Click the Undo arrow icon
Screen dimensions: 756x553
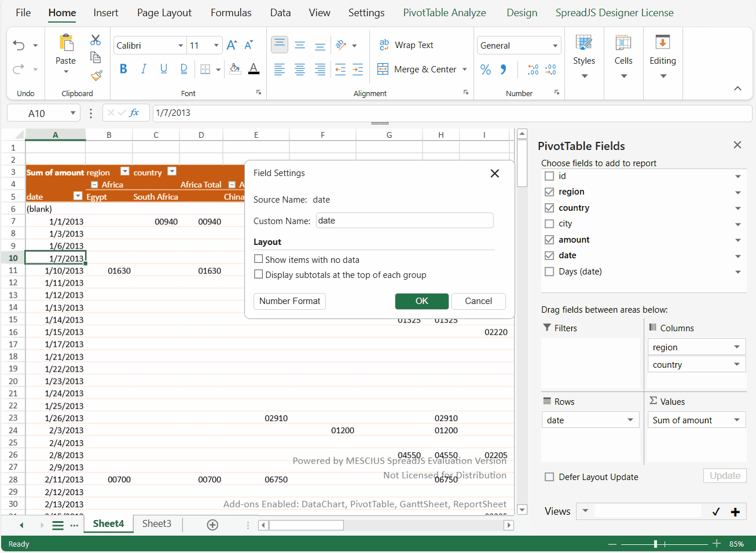pos(19,46)
